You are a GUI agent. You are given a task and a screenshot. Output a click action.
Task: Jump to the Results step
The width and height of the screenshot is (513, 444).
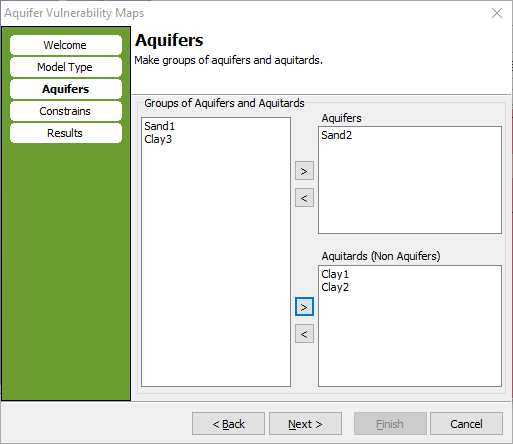66,133
